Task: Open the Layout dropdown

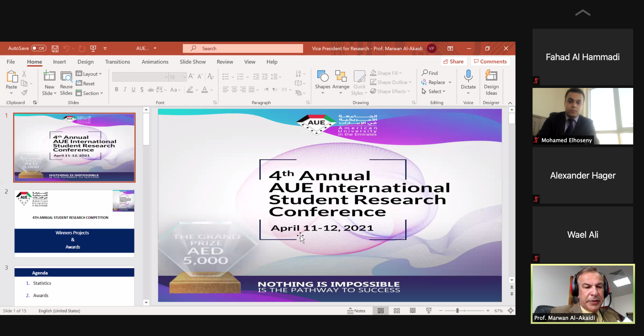Action: 89,74
